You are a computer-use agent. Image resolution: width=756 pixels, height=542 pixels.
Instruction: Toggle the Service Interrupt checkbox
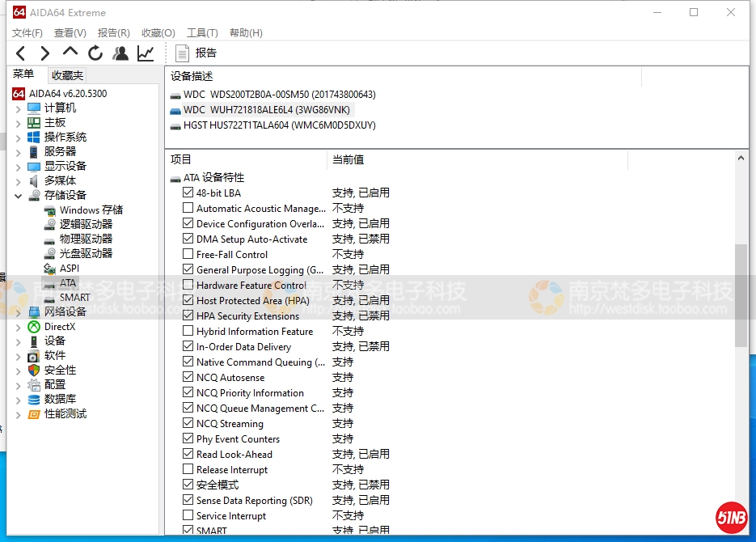pyautogui.click(x=188, y=515)
